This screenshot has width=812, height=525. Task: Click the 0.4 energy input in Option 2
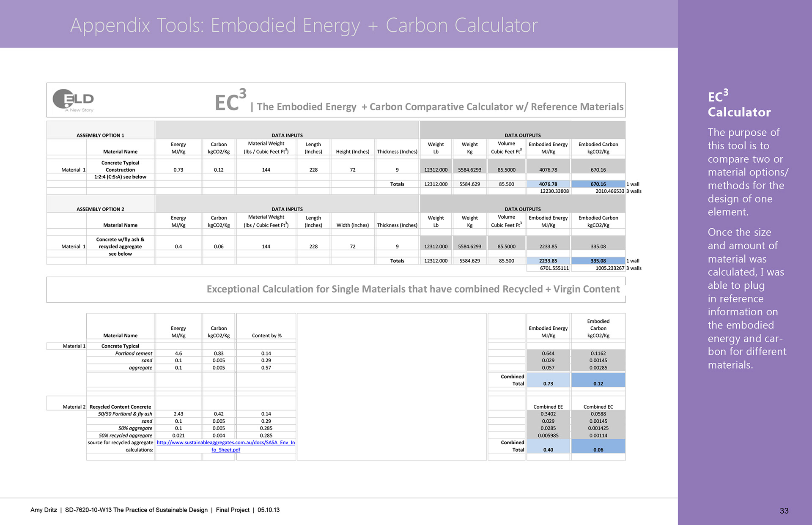pyautogui.click(x=178, y=246)
